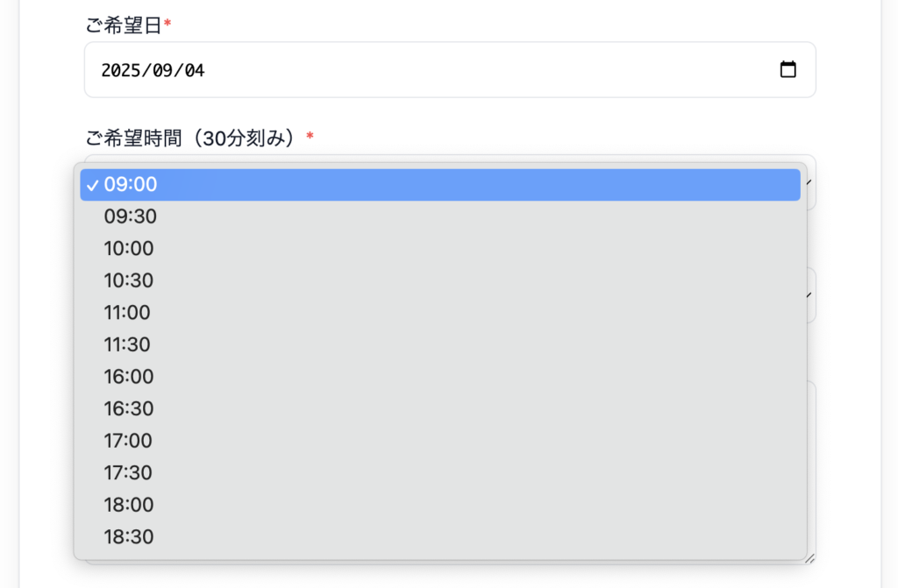Image resolution: width=898 pixels, height=588 pixels.
Task: Choose the 11:00 option
Action: 440,313
